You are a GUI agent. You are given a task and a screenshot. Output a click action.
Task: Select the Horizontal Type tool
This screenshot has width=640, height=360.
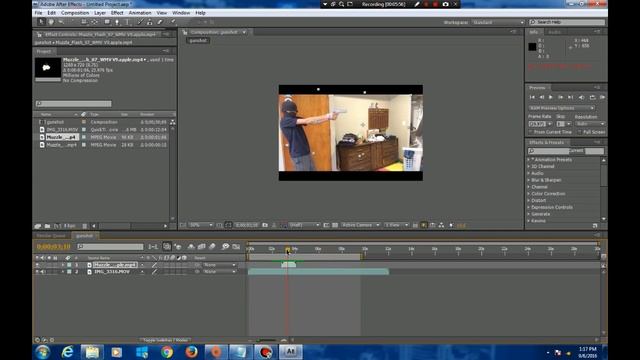[x=127, y=22]
